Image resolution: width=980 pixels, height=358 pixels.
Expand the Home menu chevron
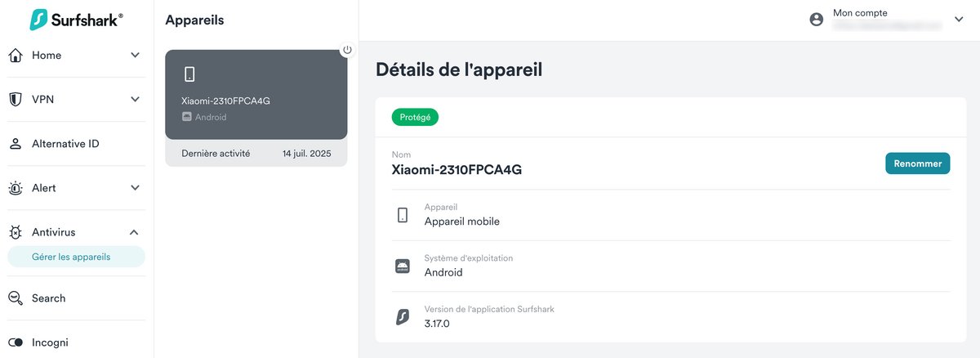[x=135, y=56]
